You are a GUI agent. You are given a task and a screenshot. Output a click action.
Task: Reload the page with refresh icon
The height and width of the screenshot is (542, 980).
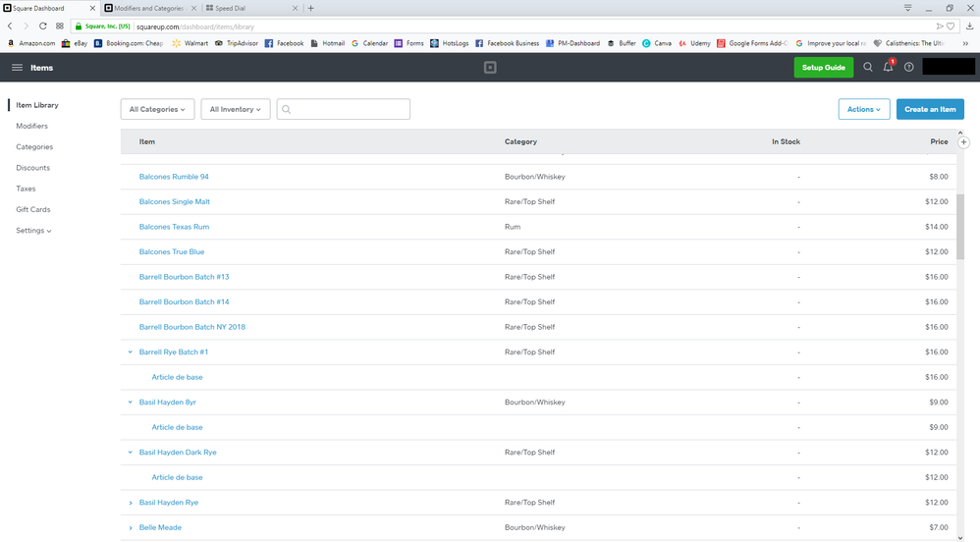[x=42, y=27]
